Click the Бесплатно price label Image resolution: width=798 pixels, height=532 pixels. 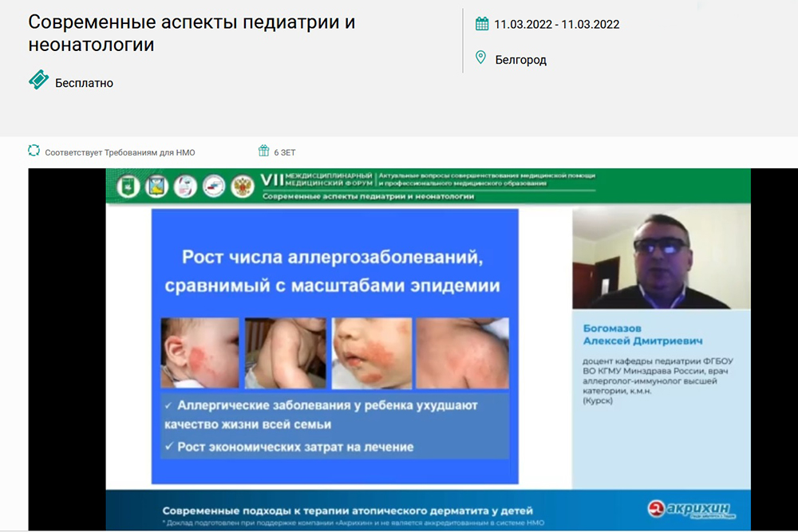(x=84, y=83)
